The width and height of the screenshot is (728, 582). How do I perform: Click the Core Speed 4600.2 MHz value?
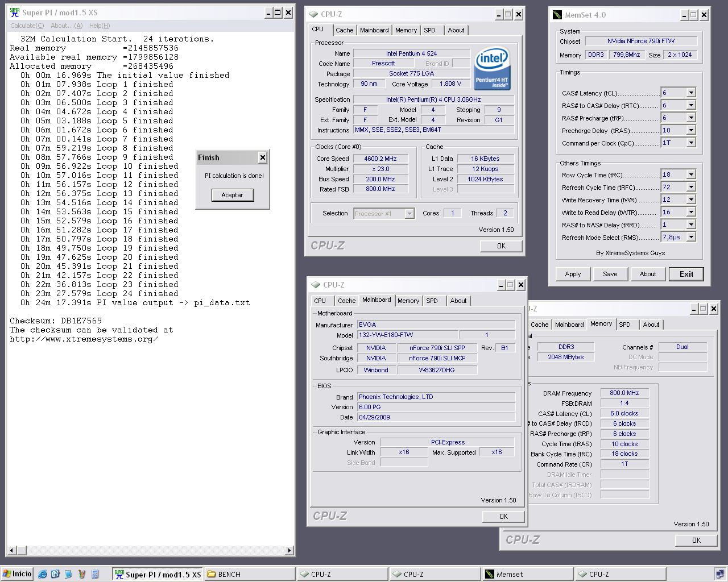coord(380,159)
